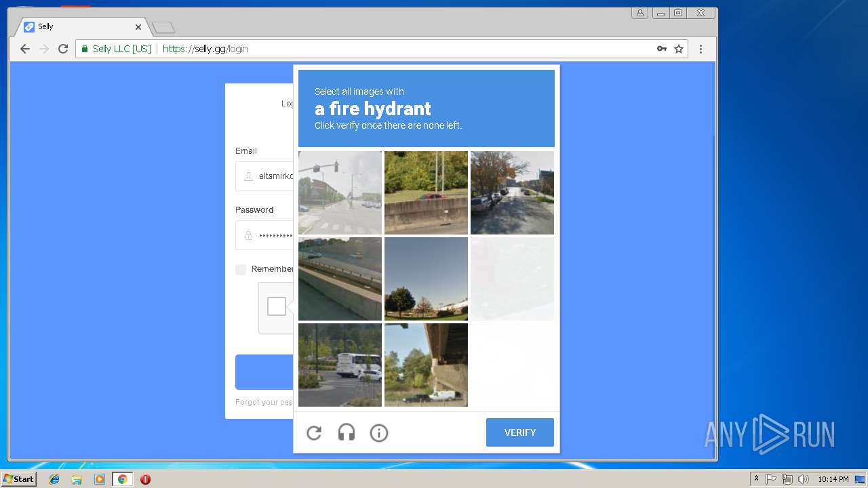Switch to Chrome in taskbar
Viewport: 868px width, 488px height.
[x=122, y=479]
